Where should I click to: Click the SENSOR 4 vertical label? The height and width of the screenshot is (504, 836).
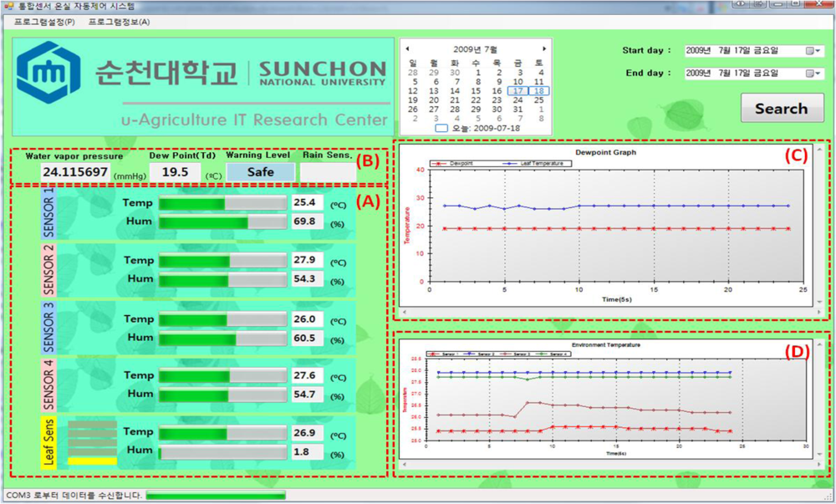tap(48, 384)
